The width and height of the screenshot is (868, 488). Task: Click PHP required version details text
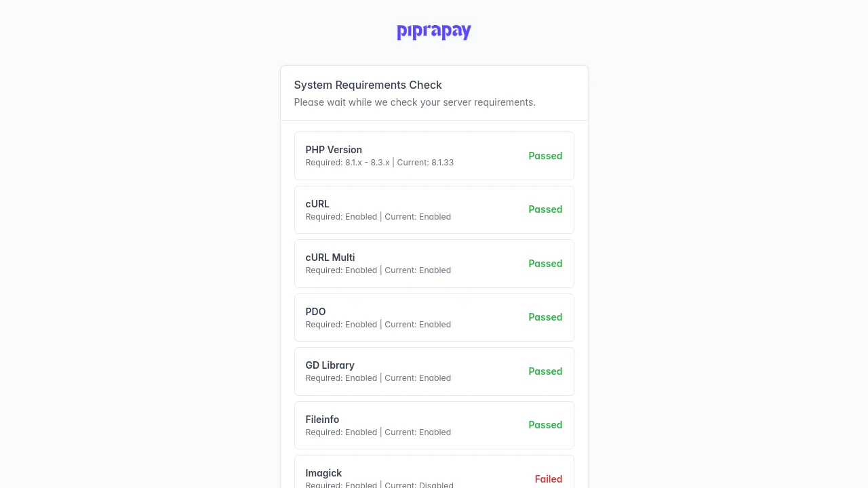point(379,163)
